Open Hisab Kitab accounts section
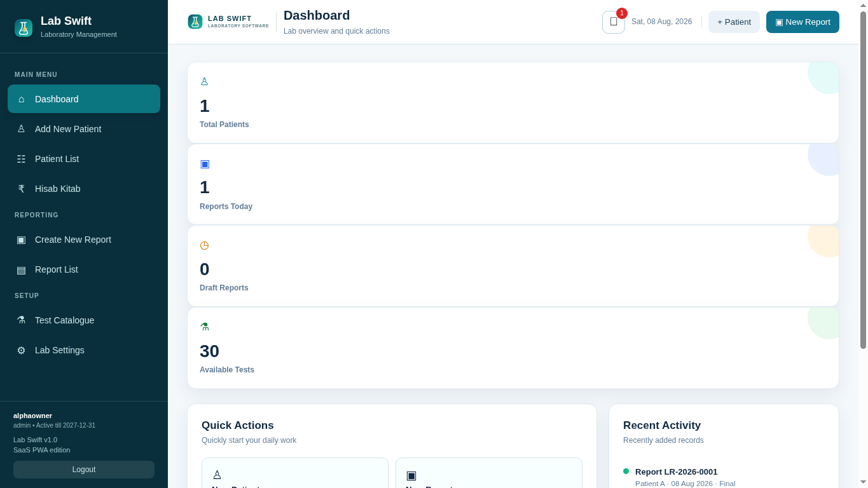This screenshot has width=868, height=488. [84, 189]
